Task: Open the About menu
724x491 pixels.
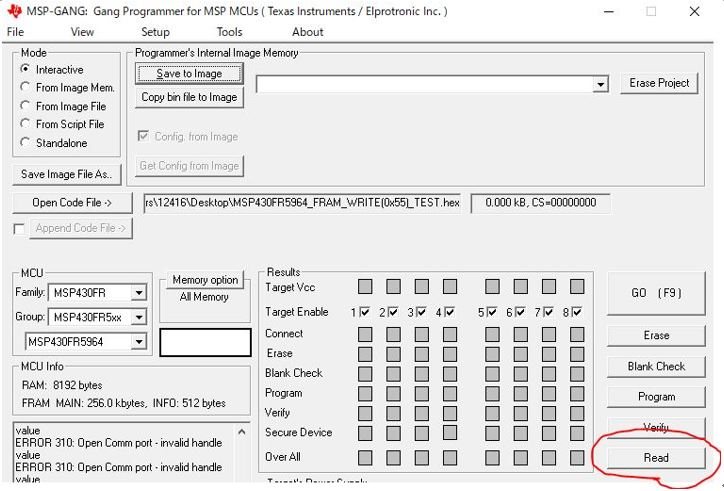Action: (x=308, y=32)
